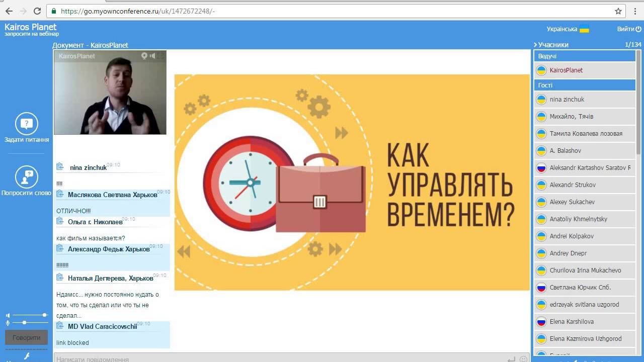Viewport: 644px width, 362px height.
Task: Click the message icon beside MD Vlad Caracicovschii
Action: 60,326
